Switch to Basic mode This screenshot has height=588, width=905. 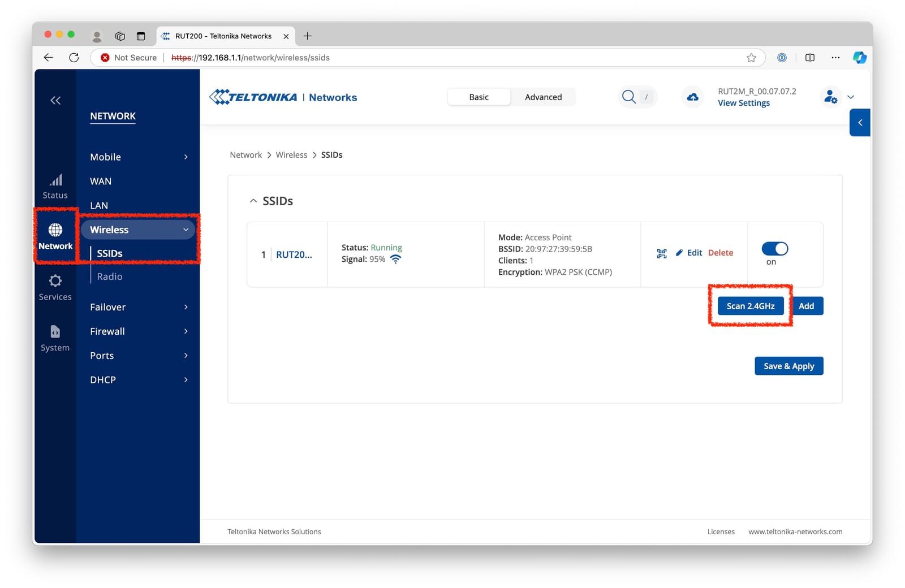(479, 97)
